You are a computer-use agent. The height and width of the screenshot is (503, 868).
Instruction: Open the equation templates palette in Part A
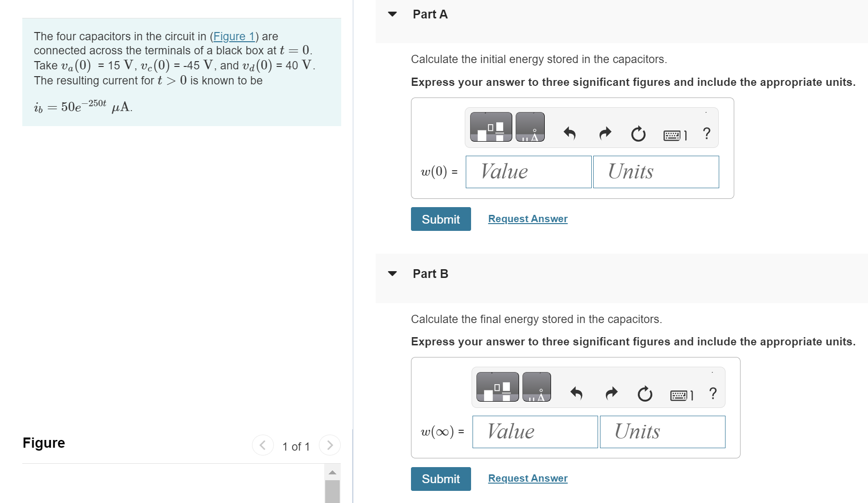click(490, 127)
